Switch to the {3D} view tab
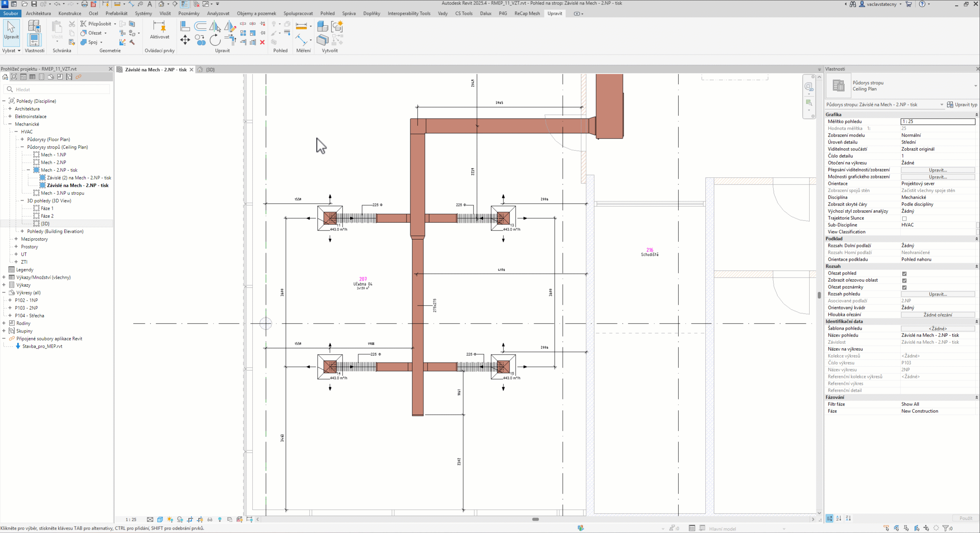 pos(210,70)
